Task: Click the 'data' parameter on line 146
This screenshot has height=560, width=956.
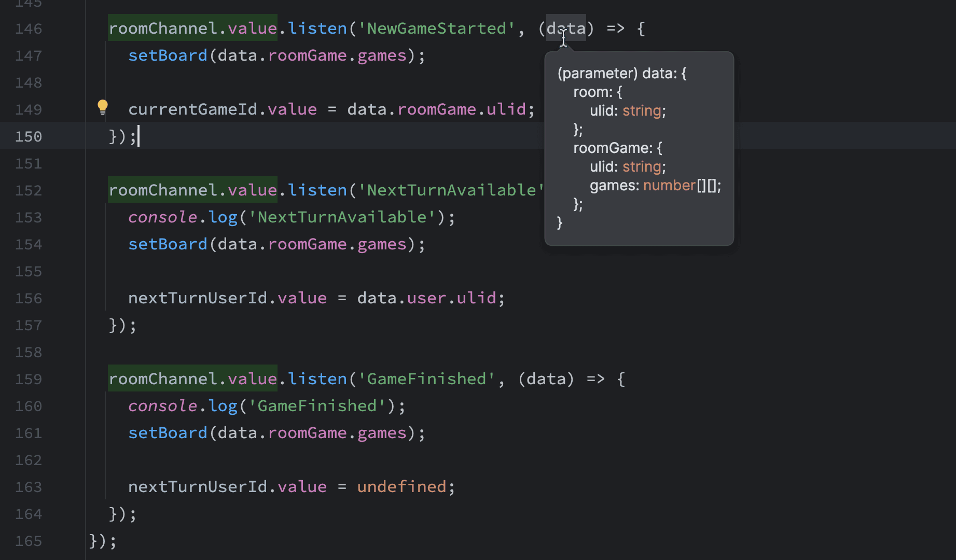Action: click(566, 29)
